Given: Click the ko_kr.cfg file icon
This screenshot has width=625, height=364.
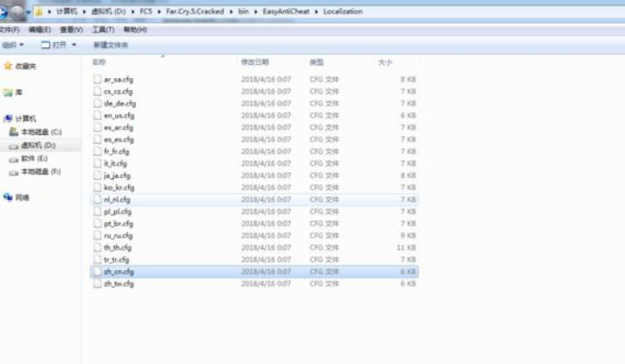Looking at the screenshot, I should point(97,187).
